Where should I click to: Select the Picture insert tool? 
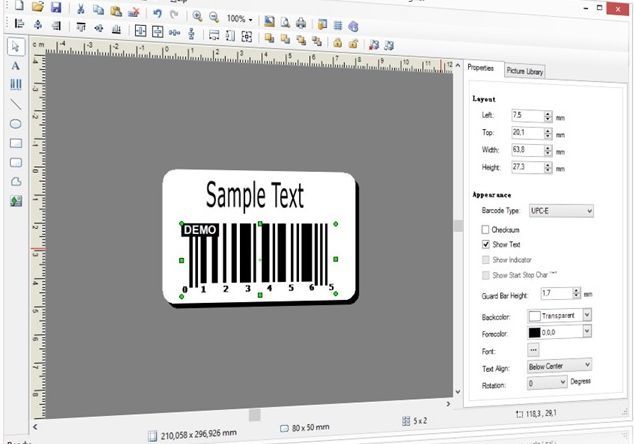[16, 201]
